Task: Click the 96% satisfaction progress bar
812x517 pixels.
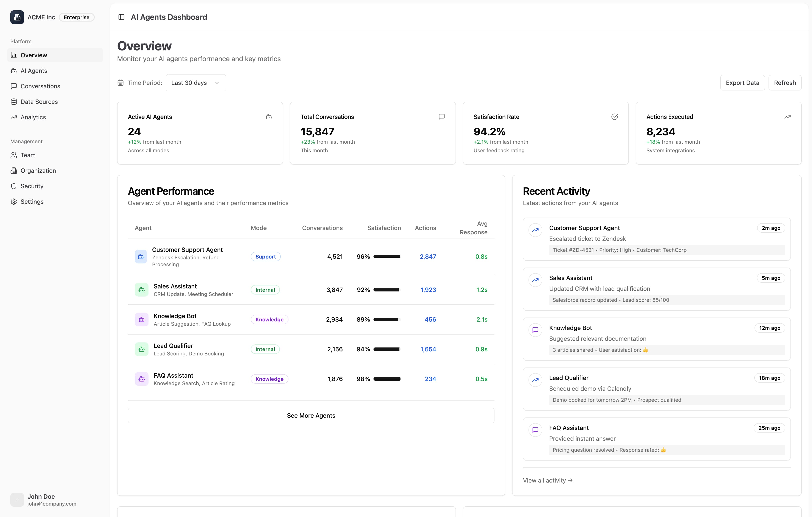Action: 387,257
